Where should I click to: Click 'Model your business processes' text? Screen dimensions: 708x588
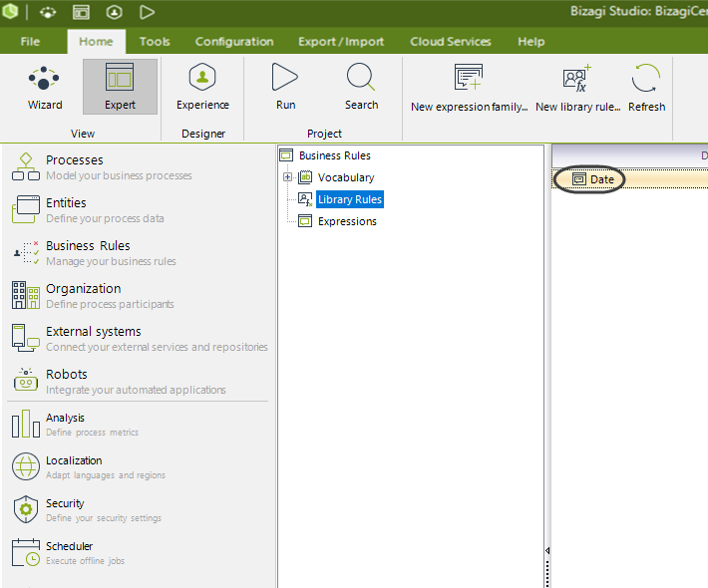[119, 175]
